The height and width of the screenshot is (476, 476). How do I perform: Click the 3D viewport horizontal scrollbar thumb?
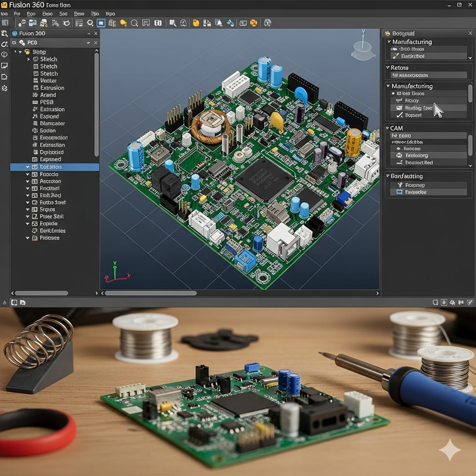pyautogui.click(x=151, y=293)
